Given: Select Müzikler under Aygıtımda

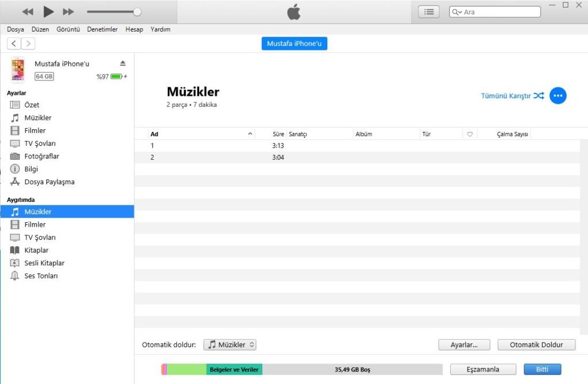Looking at the screenshot, I should coord(67,212).
